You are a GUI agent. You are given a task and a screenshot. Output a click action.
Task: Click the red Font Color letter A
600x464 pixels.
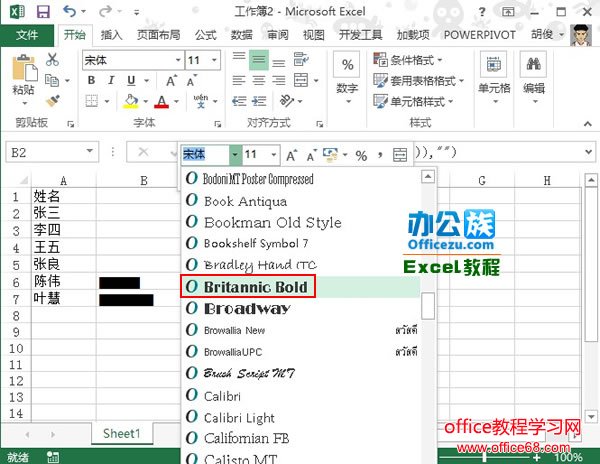pyautogui.click(x=161, y=101)
